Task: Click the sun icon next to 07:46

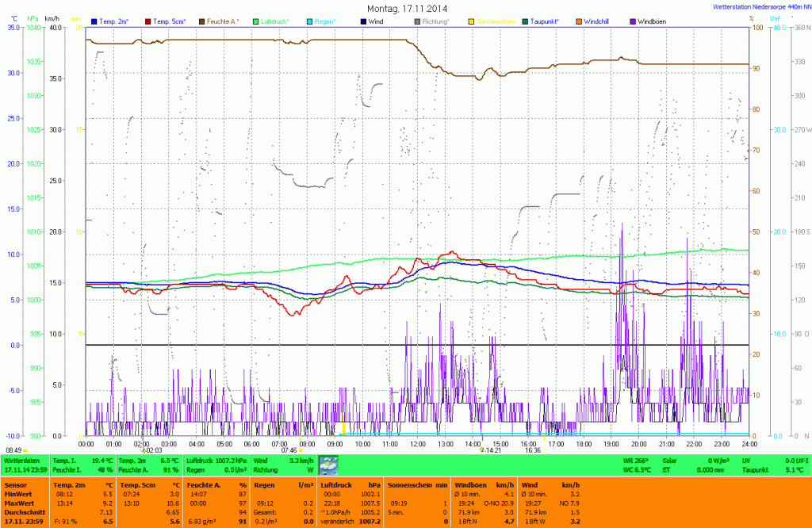Action: point(301,450)
